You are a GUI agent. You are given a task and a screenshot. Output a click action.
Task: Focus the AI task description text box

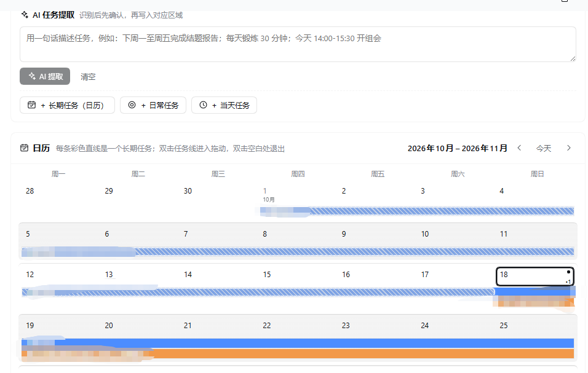pyautogui.click(x=298, y=44)
